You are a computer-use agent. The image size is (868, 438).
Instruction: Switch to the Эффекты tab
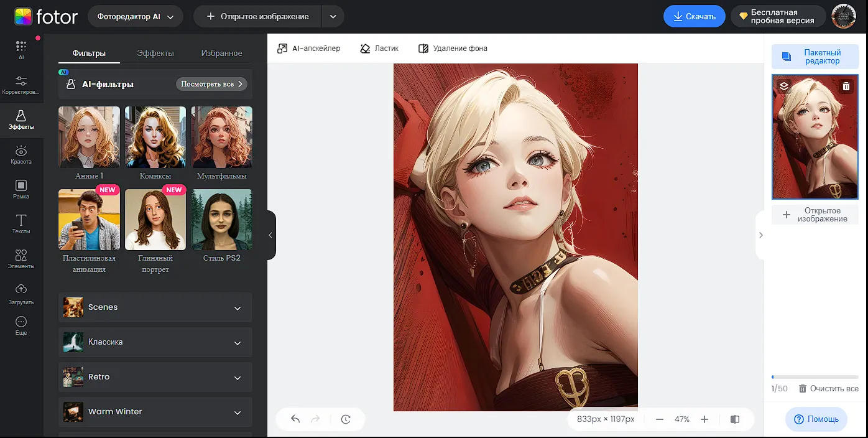coord(155,54)
